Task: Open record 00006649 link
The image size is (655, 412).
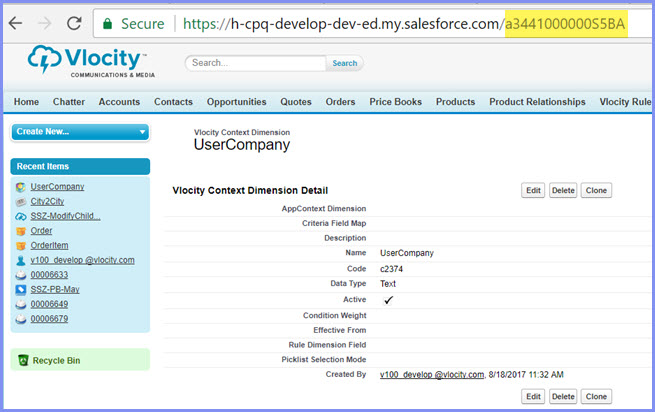Action: [x=49, y=304]
